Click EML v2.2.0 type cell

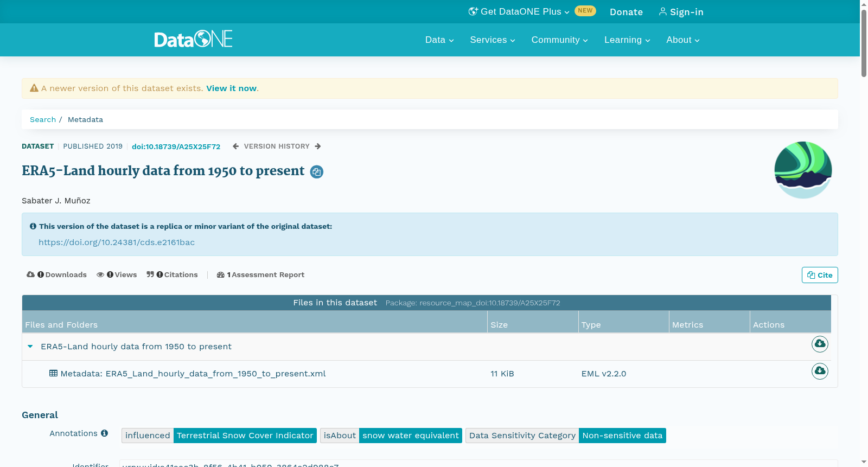point(604,374)
